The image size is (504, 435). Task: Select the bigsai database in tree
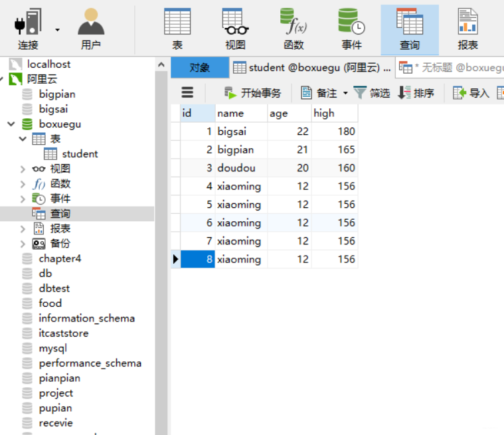53,109
